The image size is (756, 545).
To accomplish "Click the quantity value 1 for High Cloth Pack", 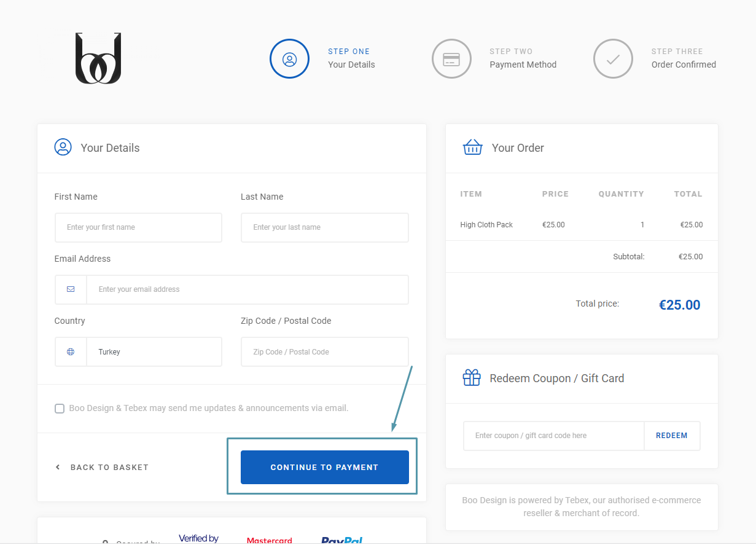I will click(642, 225).
